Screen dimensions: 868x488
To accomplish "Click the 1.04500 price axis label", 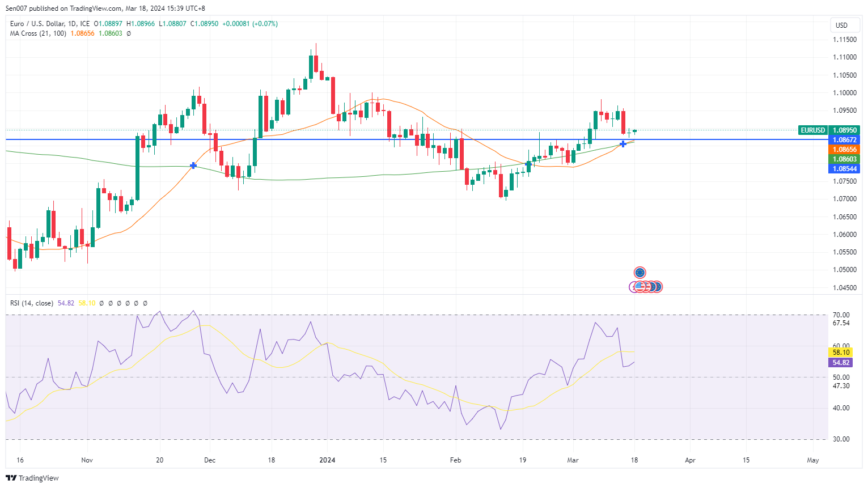I will [x=845, y=287].
